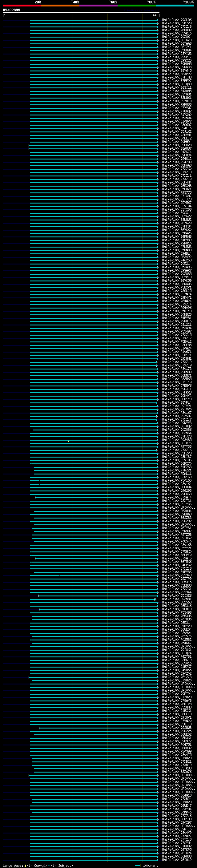The width and height of the screenshot is (197, 868).
Task: Select the UniRef100_P68133 label
Action: coord(177,819)
